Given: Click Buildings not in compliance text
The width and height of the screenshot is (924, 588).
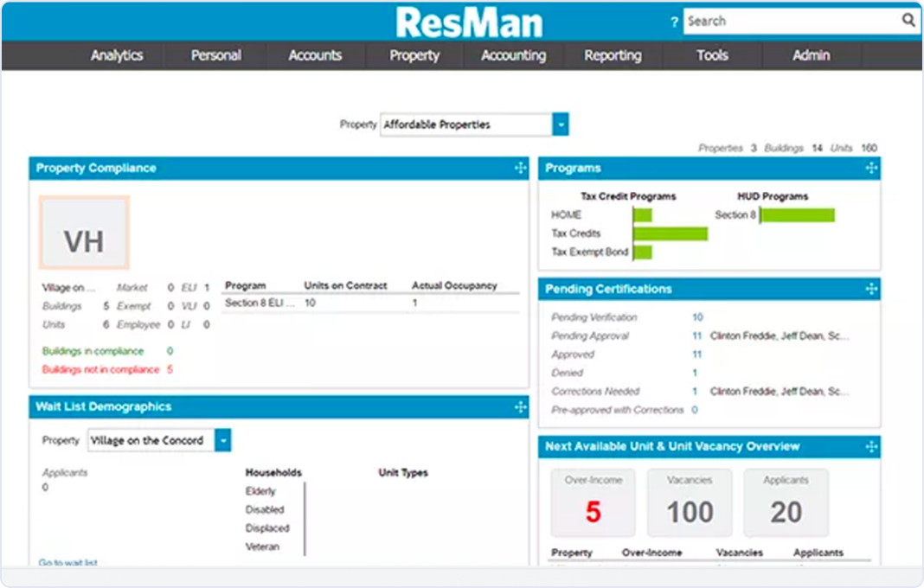Looking at the screenshot, I should [100, 369].
